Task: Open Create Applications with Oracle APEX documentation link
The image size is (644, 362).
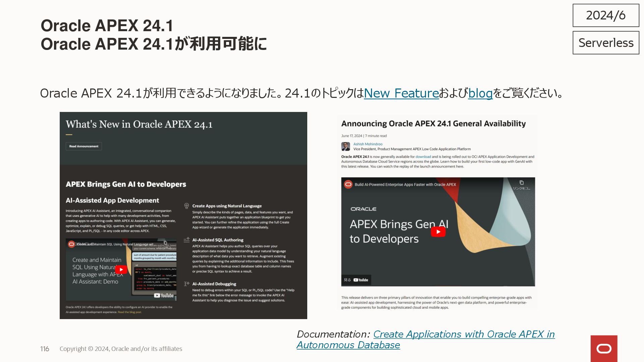Action: [464, 334]
